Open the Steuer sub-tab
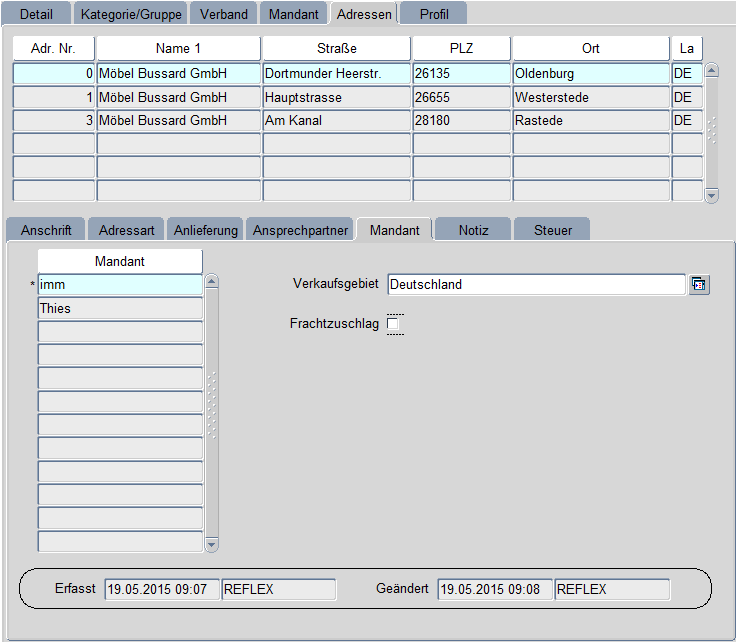 552,230
